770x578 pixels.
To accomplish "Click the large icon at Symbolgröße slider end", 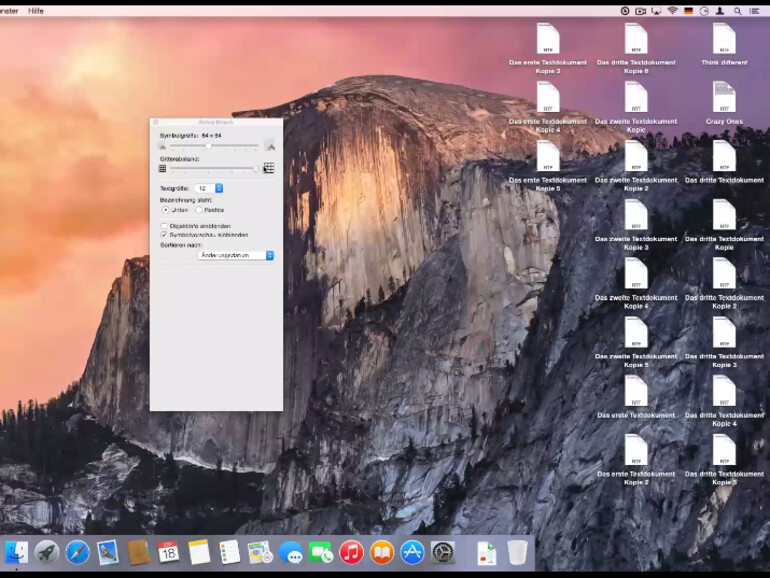I will click(x=269, y=145).
